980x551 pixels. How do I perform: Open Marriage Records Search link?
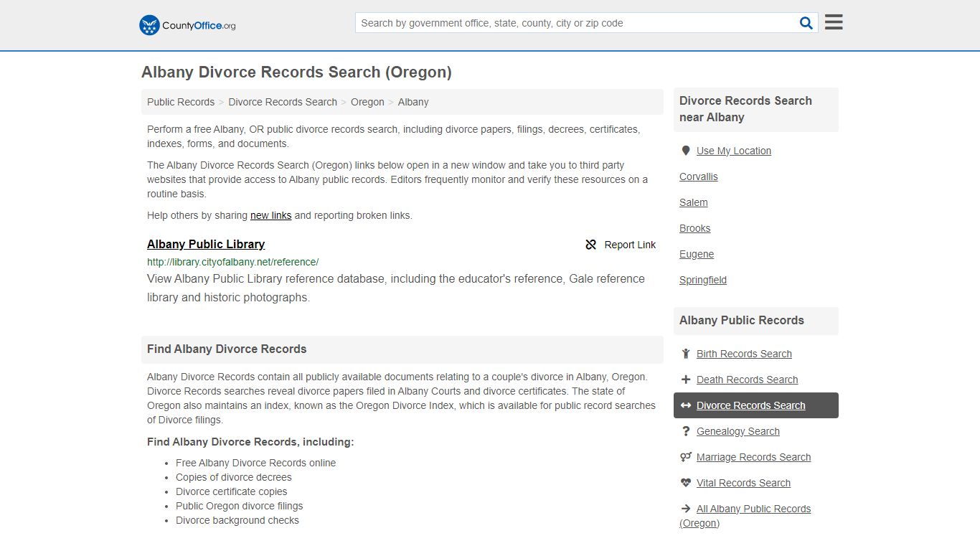point(753,457)
